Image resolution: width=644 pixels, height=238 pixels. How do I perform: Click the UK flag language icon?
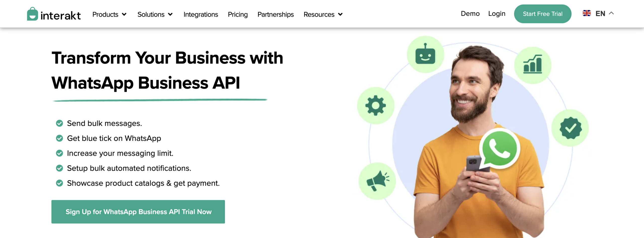point(587,13)
